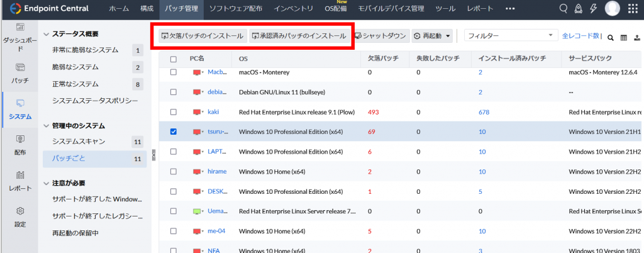Open the user avatar profile

click(613, 9)
